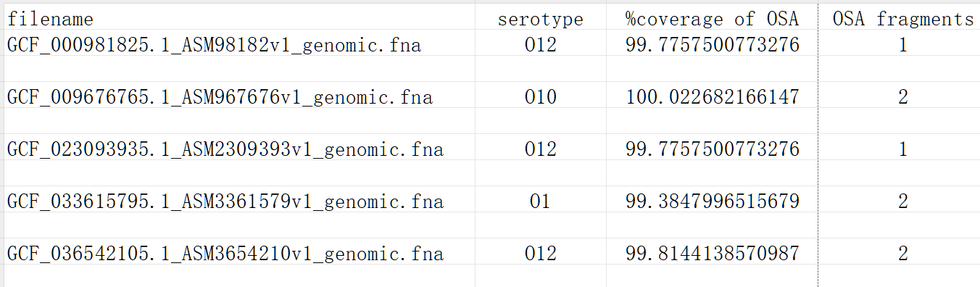Select cell GCF_036542105.1_ASM3654210v1_genomic.fna
Image resolution: width=980 pixels, height=287 pixels.
tap(225, 254)
